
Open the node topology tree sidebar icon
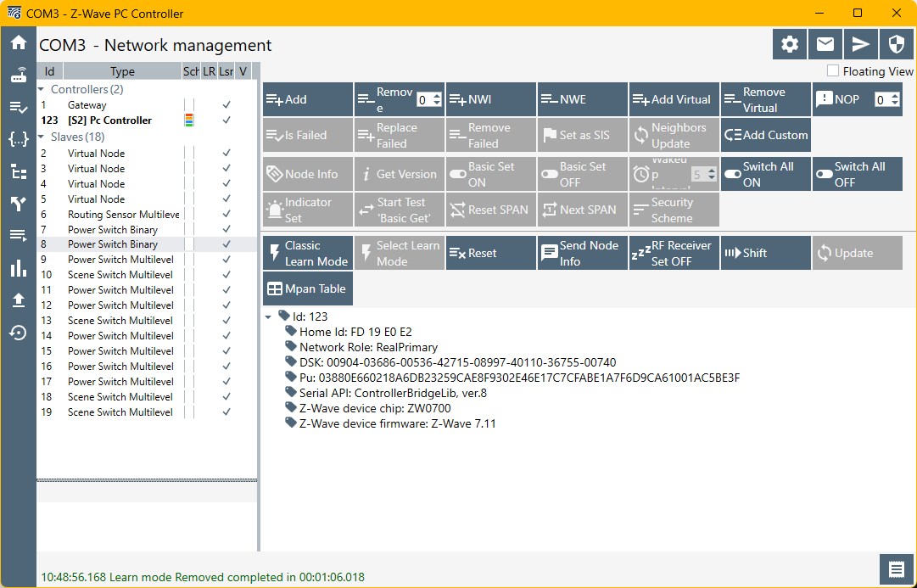[17, 171]
